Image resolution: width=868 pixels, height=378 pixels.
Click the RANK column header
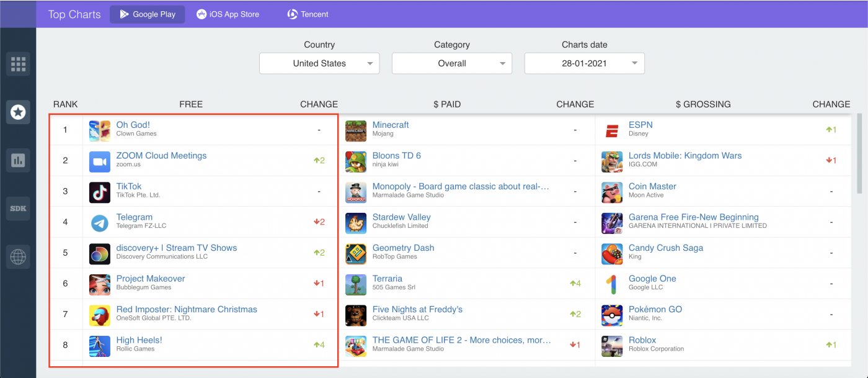(x=66, y=104)
